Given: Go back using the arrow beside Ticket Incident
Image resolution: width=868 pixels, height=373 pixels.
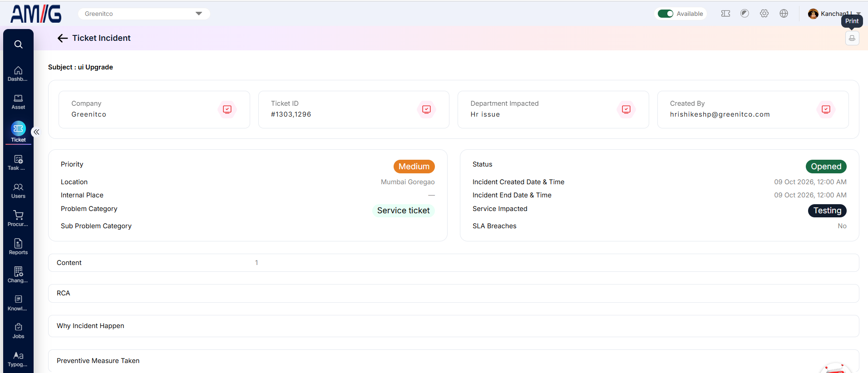Looking at the screenshot, I should (63, 38).
